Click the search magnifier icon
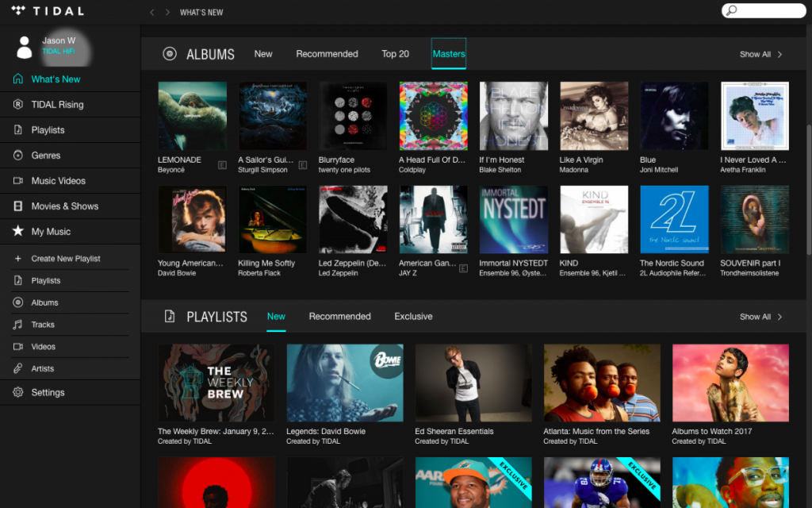This screenshot has width=812, height=508. 731,10
